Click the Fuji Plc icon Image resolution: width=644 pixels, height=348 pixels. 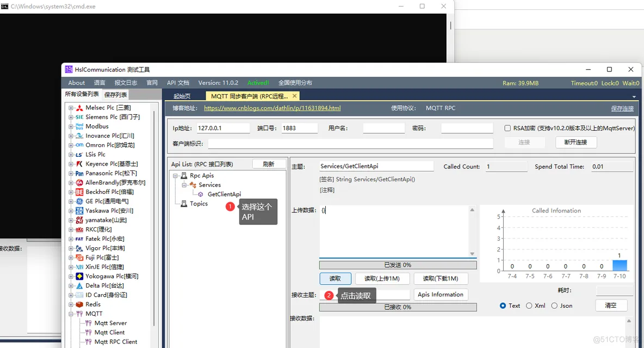coord(79,258)
